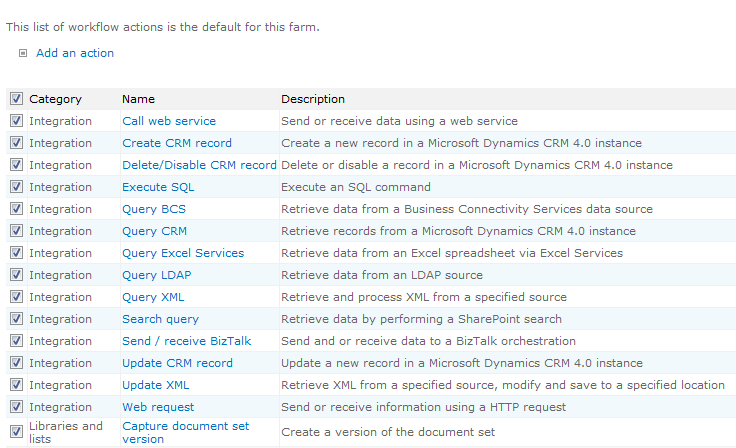This screenshot has height=448, width=736.
Task: Toggle checkbox next to Query XML
Action: [16, 297]
